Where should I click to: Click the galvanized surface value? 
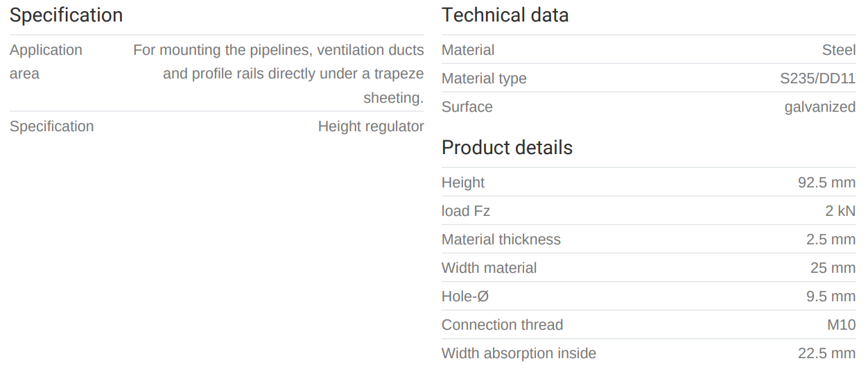(x=819, y=107)
